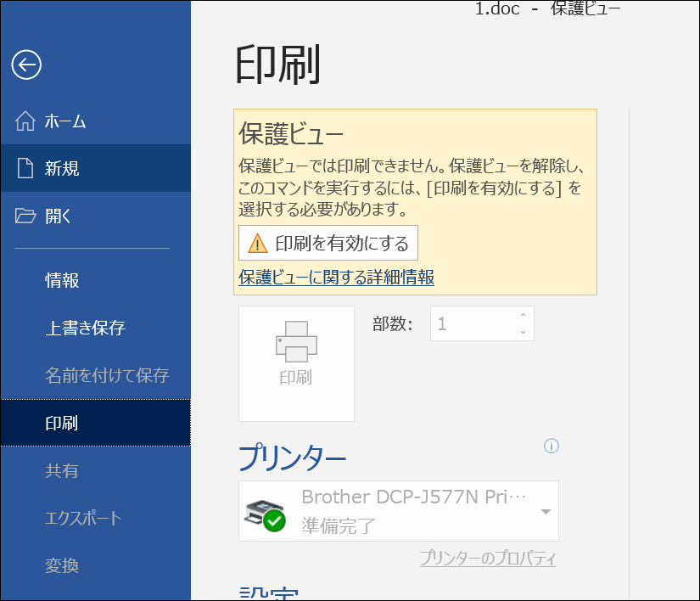700x601 pixels.
Task: Click the warning triangle icon
Action: (x=257, y=244)
